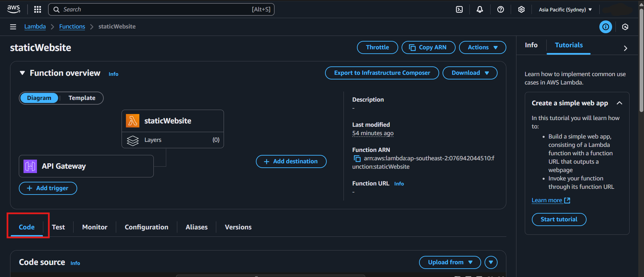
Task: Select the staticWebsite function box in diagram
Action: (173, 121)
